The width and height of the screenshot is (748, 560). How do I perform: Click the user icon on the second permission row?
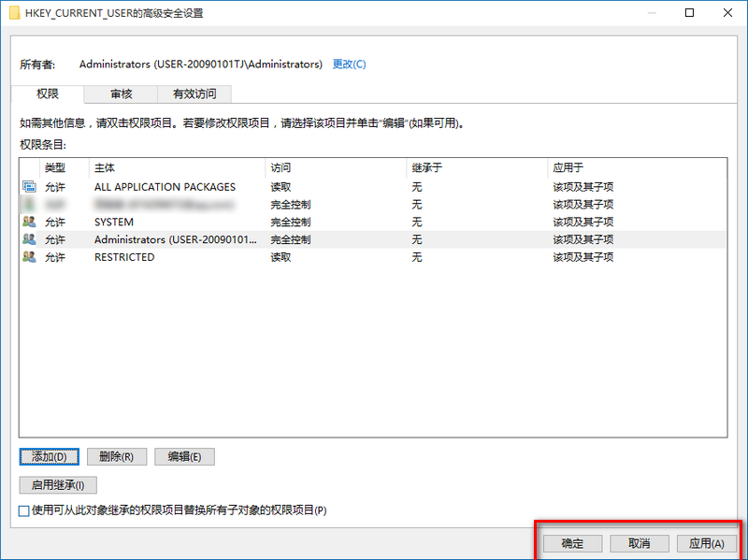pyautogui.click(x=29, y=204)
